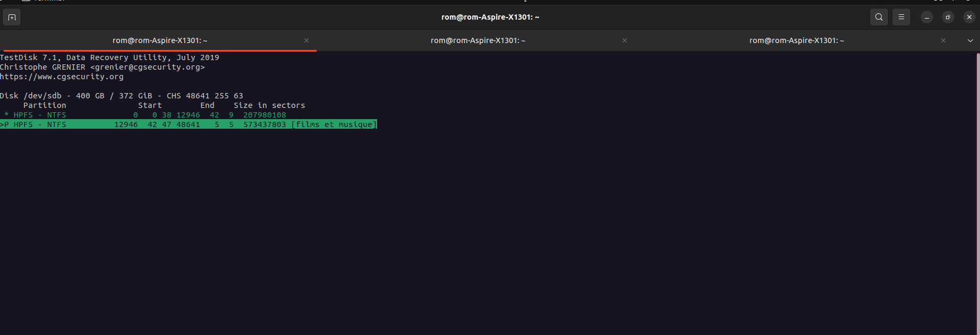
Task: Open a new terminal tab
Action: click(12, 18)
